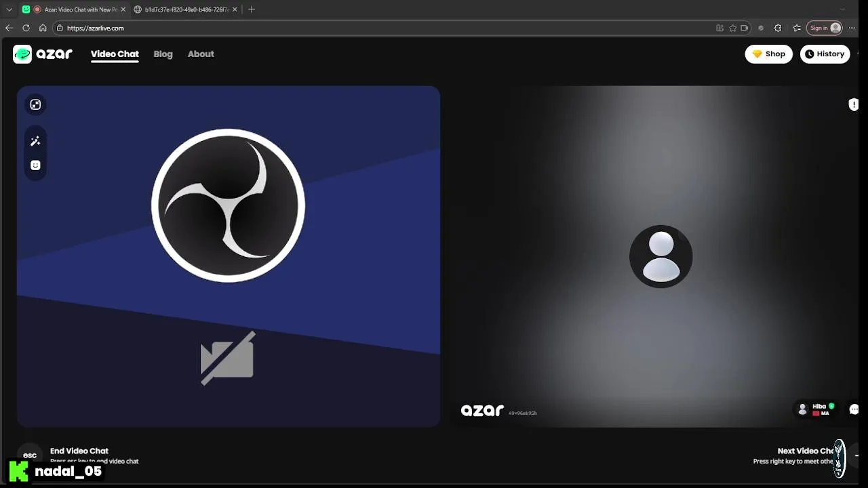
Task: Open the Shop with gem icon
Action: pyautogui.click(x=768, y=54)
